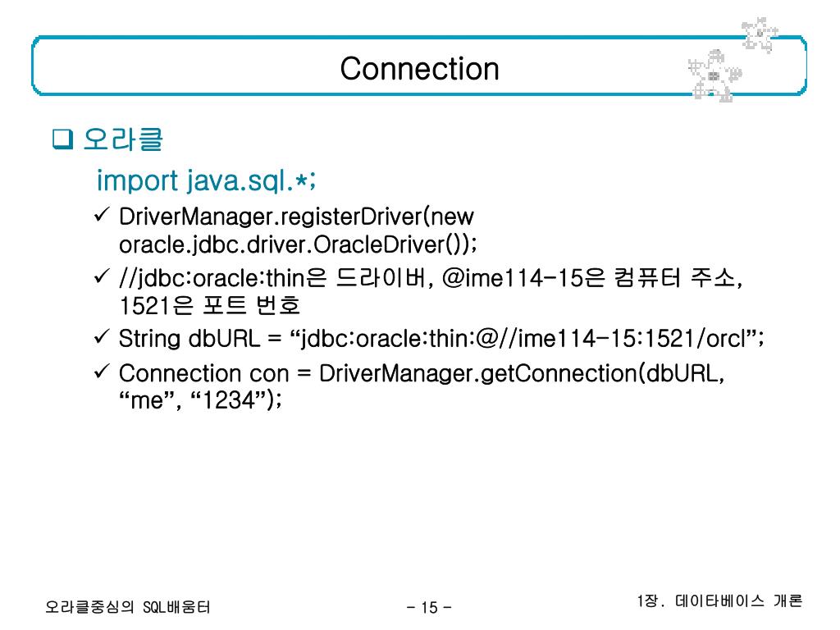Click the text "oracle.jdbc.driver.OracleDriver());"

(298, 244)
